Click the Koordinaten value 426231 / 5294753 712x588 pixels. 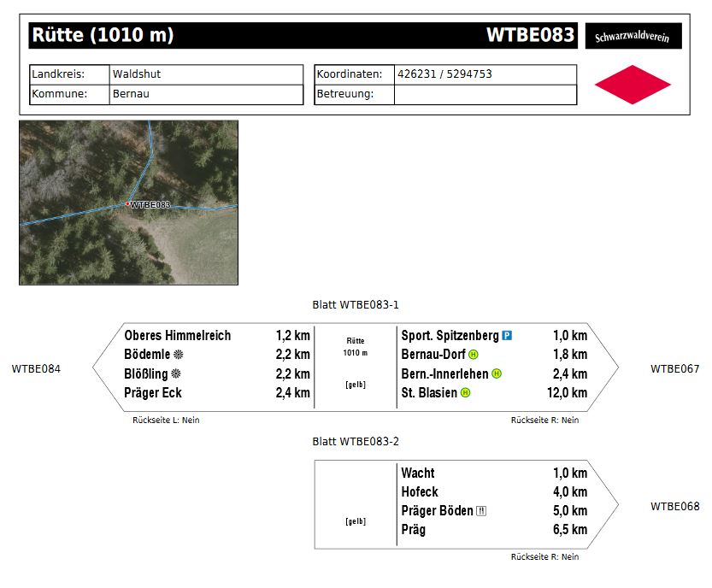444,74
